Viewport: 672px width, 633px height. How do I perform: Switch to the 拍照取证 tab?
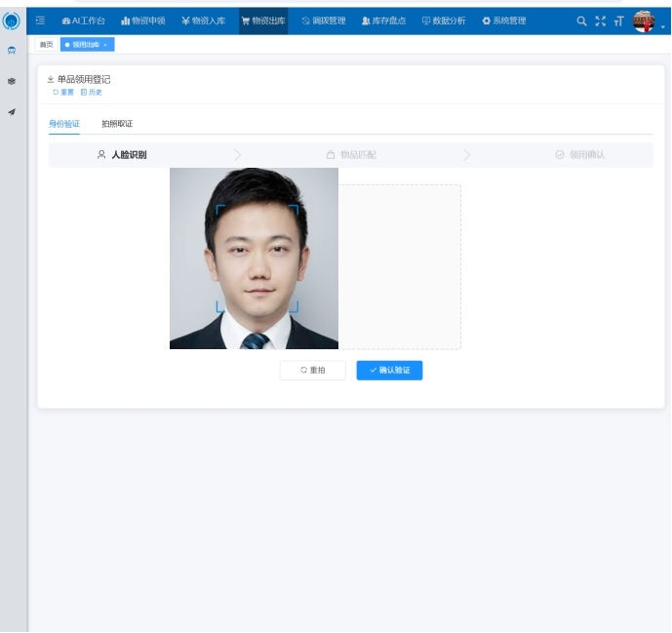[x=117, y=124]
